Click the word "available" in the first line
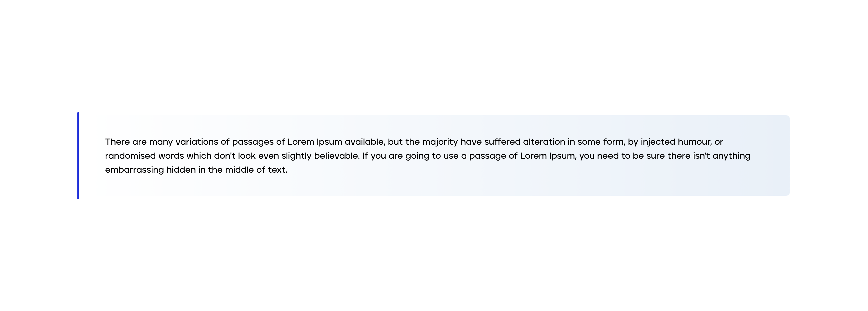The width and height of the screenshot is (868, 311). pos(364,142)
